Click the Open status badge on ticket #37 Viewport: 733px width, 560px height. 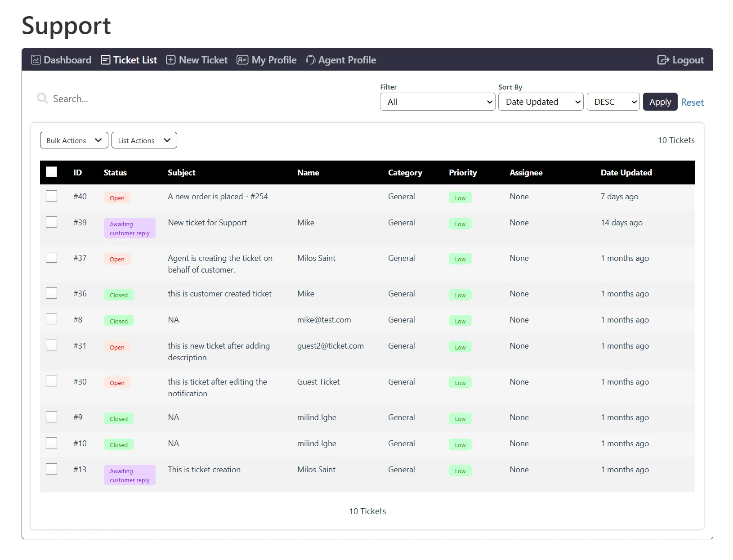(x=117, y=259)
